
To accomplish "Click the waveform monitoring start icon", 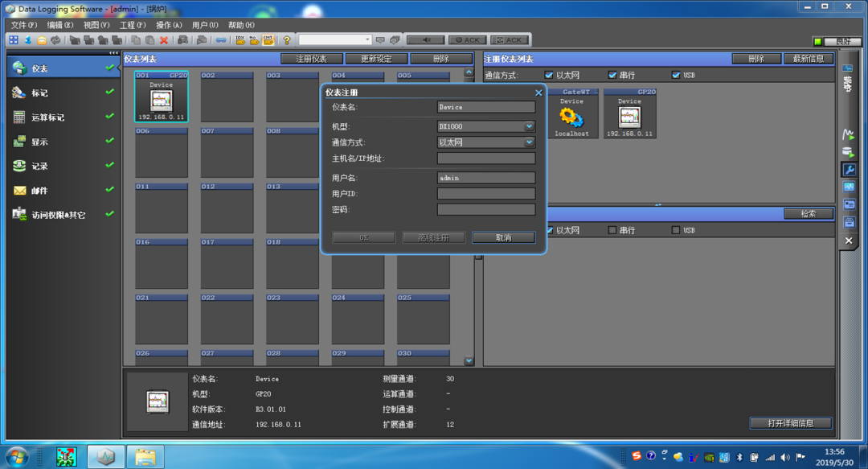I will tap(848, 134).
